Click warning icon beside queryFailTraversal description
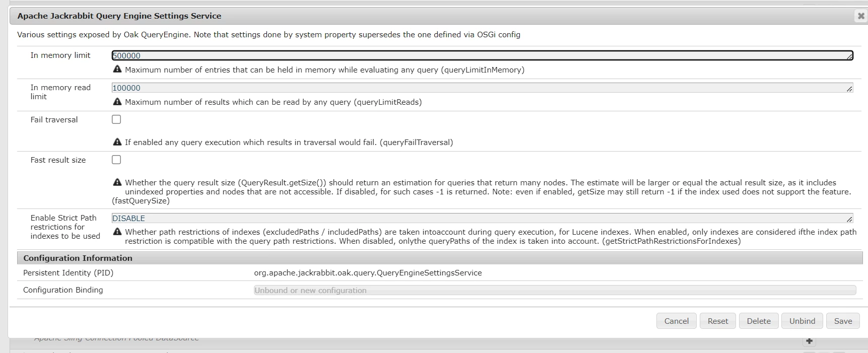Screen dimensions: 868x353 point(117,142)
